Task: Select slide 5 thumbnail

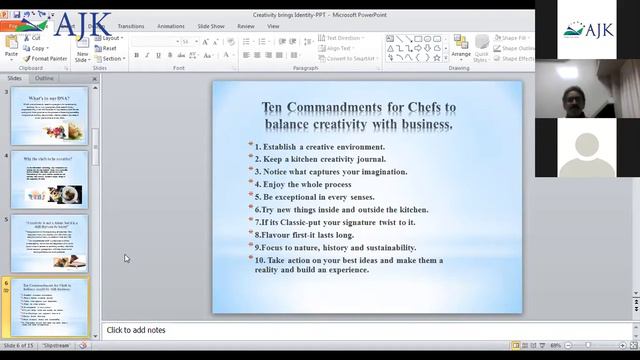Action: coord(49,243)
